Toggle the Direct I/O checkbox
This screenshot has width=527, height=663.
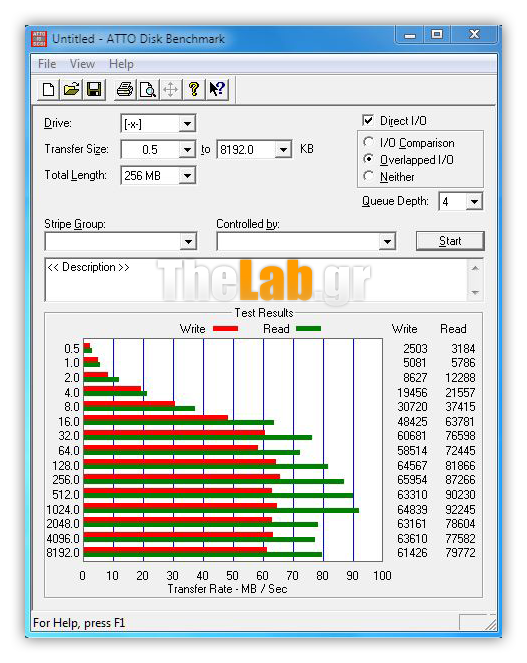click(x=368, y=121)
